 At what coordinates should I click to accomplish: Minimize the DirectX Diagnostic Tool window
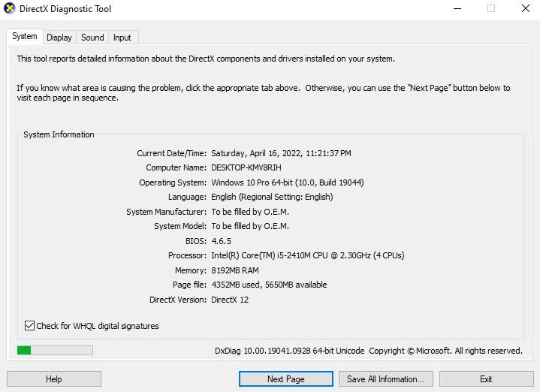457,9
